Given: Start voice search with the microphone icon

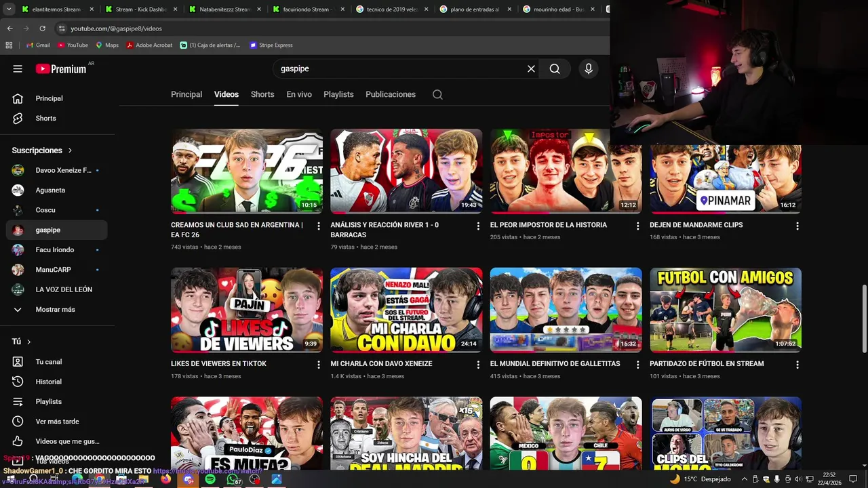Looking at the screenshot, I should tap(589, 68).
